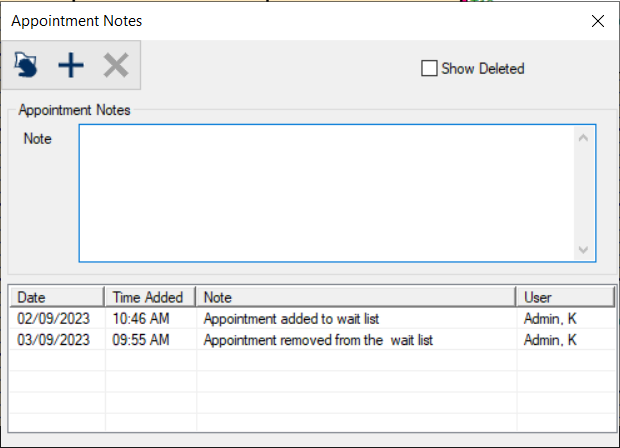
Task: Sort by the Date column header
Action: 57,297
